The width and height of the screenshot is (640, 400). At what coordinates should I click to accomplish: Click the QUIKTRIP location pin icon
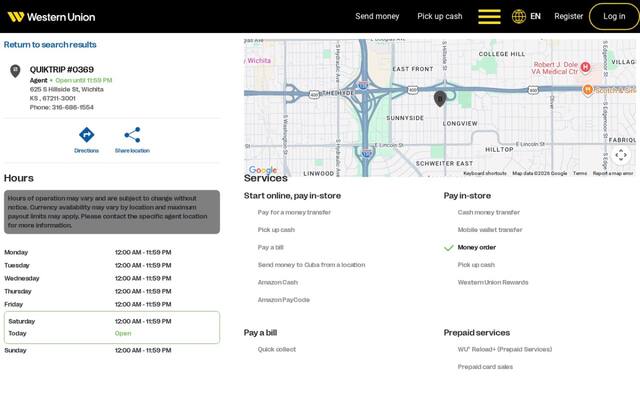[x=15, y=71]
